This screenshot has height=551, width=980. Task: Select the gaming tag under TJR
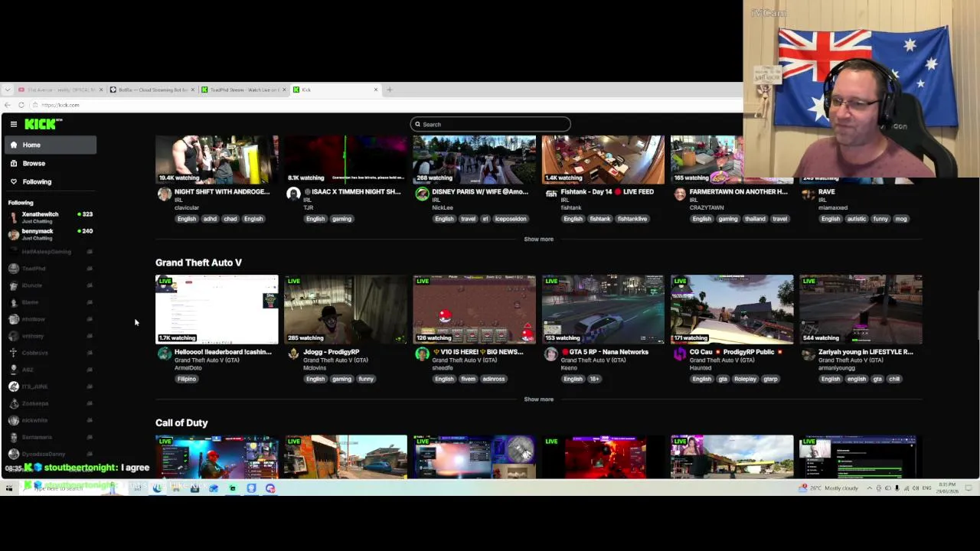(341, 219)
